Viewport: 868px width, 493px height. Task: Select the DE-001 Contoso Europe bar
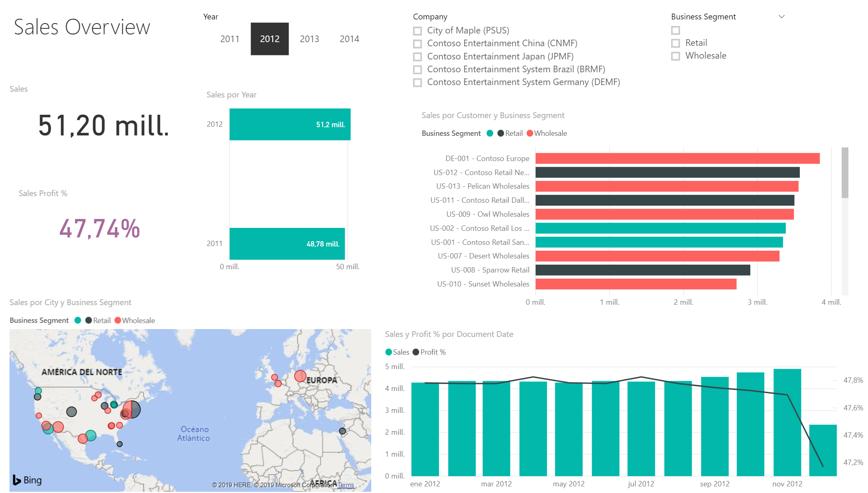click(677, 159)
